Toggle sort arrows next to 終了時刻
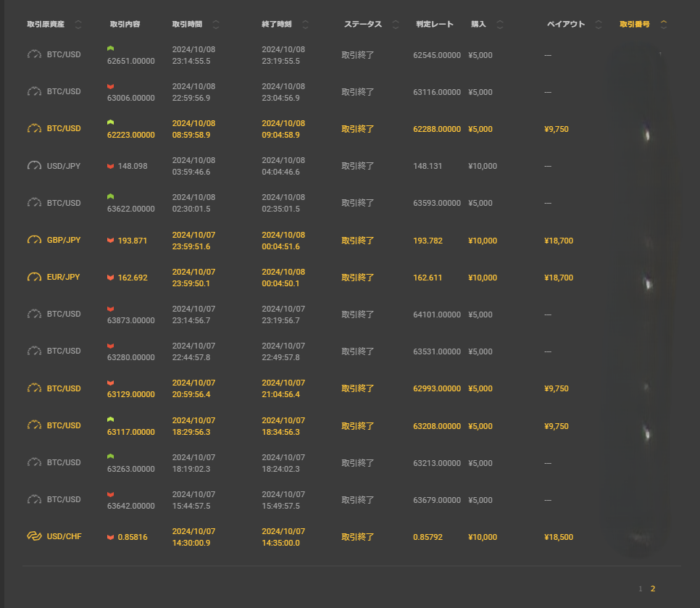The height and width of the screenshot is (608, 700). point(305,25)
